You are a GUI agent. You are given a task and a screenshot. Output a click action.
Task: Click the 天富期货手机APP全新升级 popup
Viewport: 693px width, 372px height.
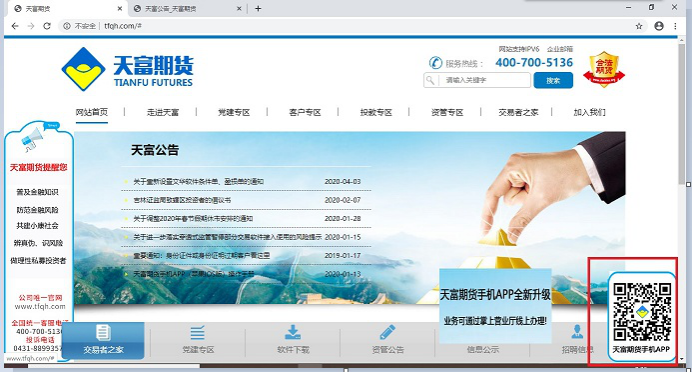(x=495, y=306)
